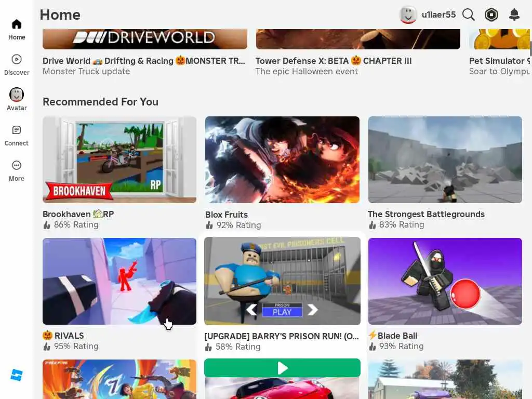The width and height of the screenshot is (532, 399).
Task: Click the Blox Fruits title
Action: point(227,215)
